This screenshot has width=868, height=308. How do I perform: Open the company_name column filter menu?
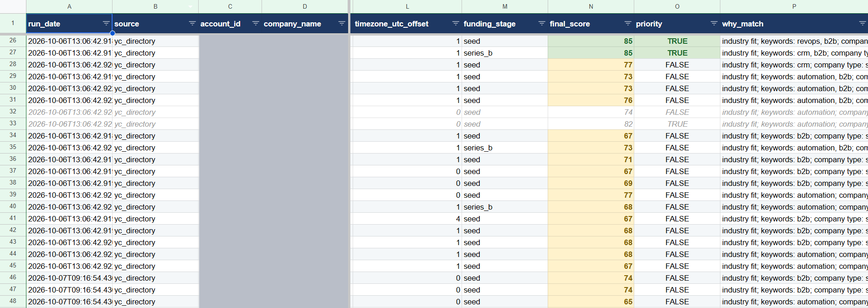coord(342,23)
